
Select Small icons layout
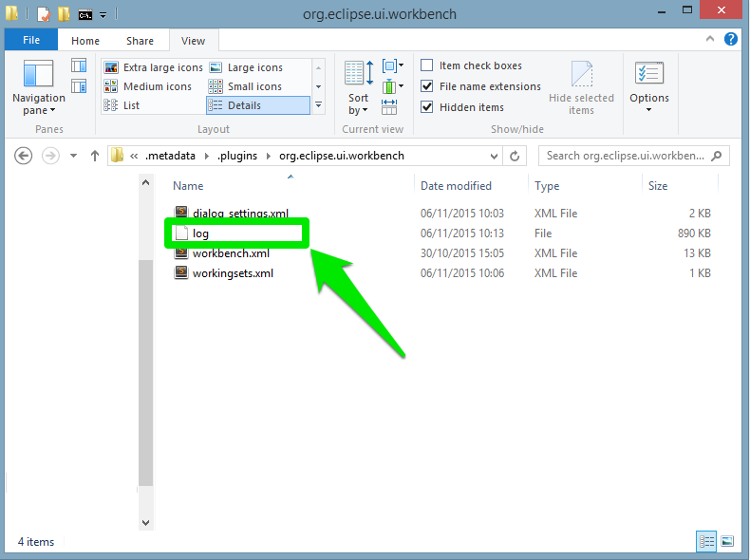(245, 86)
